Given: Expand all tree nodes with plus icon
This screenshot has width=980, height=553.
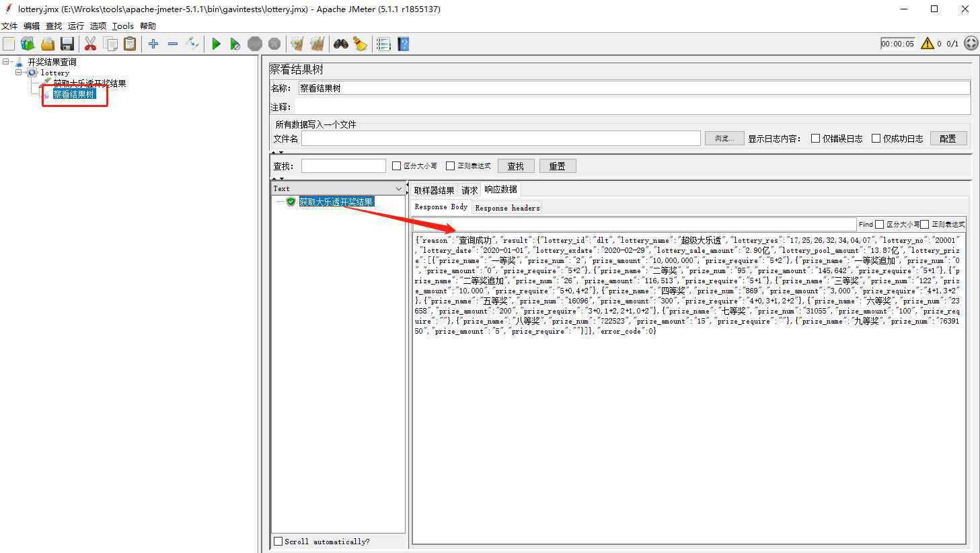Looking at the screenshot, I should tap(153, 44).
